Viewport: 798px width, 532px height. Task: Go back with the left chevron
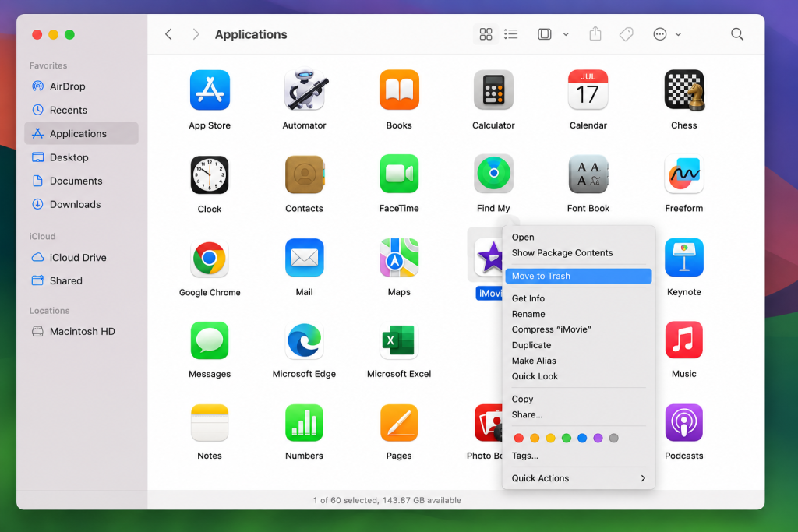(168, 34)
